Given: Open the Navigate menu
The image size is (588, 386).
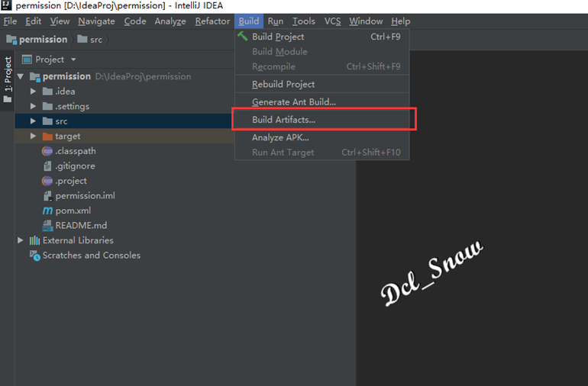Looking at the screenshot, I should [96, 21].
